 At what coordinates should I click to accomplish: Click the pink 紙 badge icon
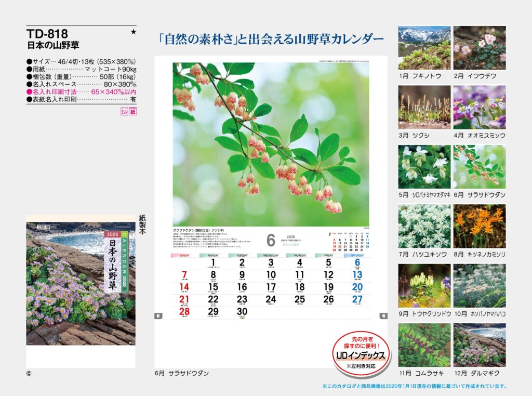(x=132, y=111)
